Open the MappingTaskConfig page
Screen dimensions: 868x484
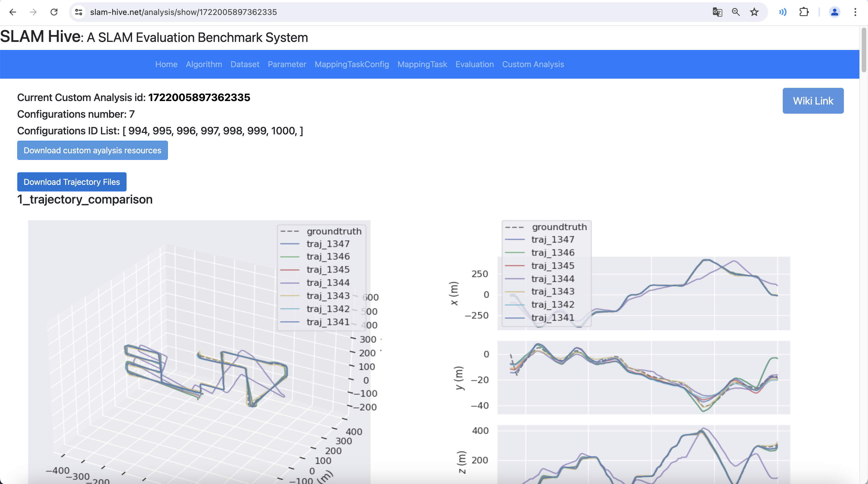point(351,64)
